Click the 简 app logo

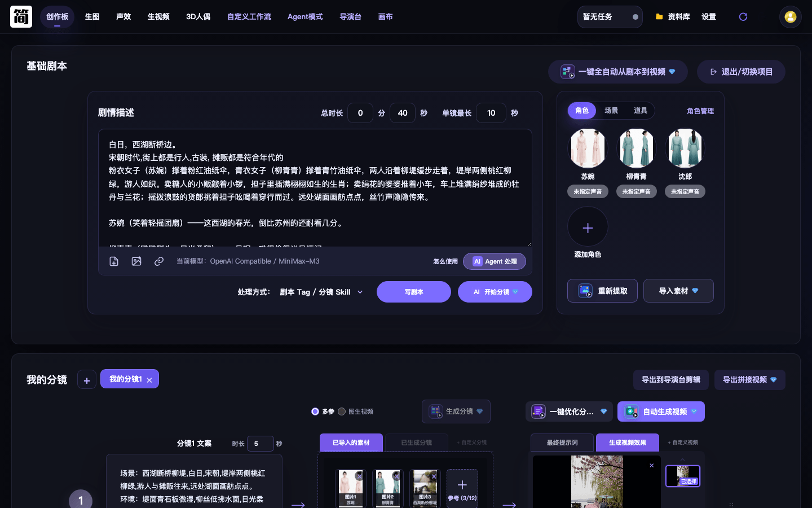click(21, 17)
